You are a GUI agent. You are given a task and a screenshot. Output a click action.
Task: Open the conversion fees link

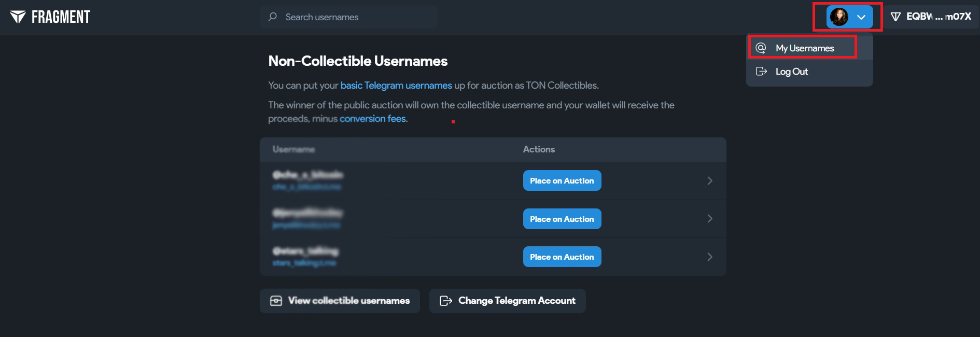(x=373, y=119)
